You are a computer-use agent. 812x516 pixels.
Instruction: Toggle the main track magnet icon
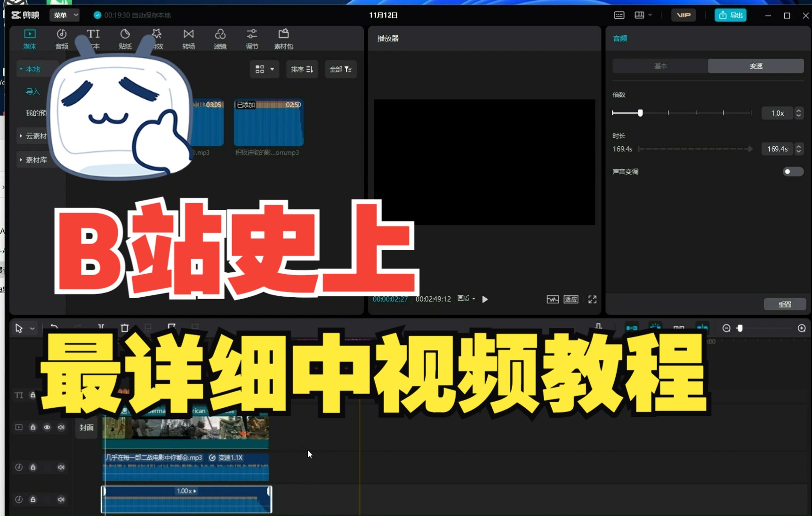click(x=632, y=327)
